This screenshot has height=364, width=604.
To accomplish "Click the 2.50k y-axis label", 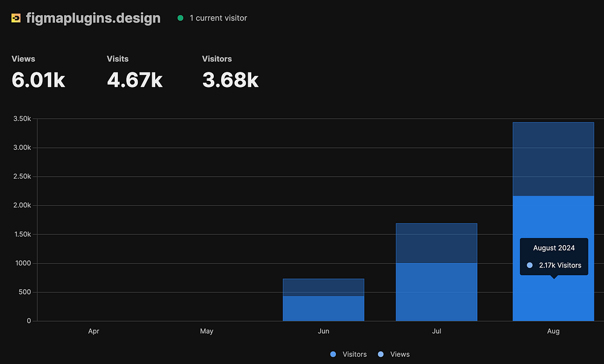I will pos(22,176).
